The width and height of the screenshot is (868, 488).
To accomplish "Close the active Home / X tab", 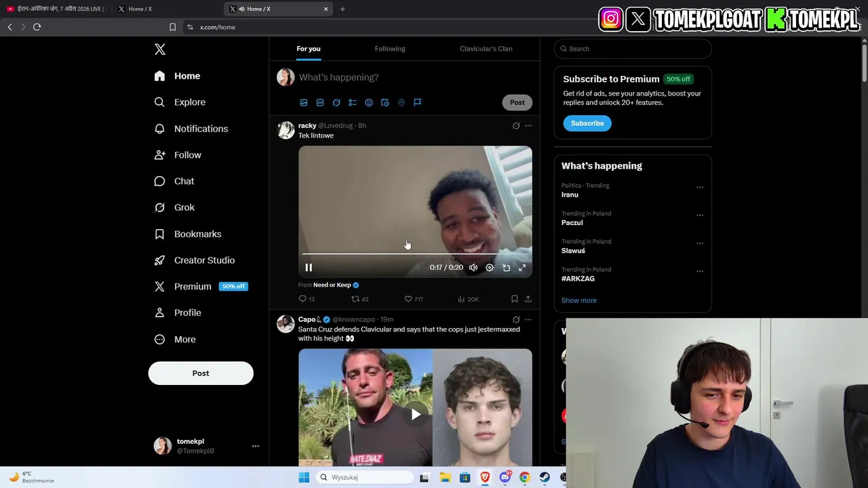I will (325, 9).
